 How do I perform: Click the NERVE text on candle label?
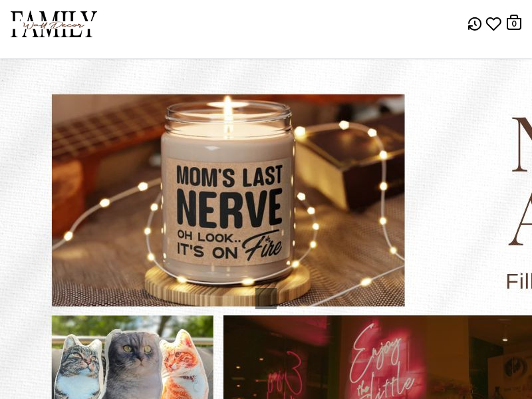click(229, 208)
